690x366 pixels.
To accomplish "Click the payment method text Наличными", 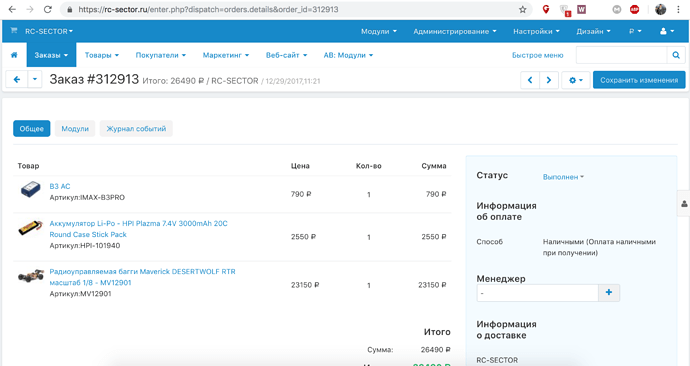I will pos(599,247).
